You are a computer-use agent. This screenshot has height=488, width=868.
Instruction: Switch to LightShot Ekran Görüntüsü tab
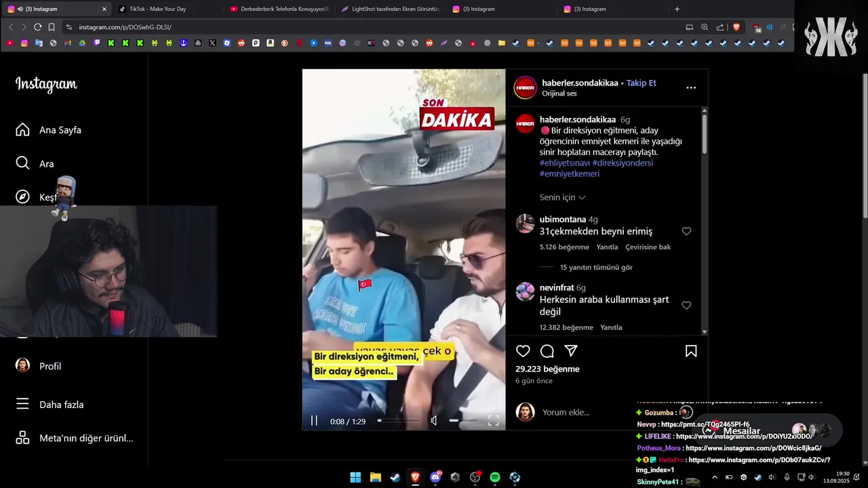point(392,9)
